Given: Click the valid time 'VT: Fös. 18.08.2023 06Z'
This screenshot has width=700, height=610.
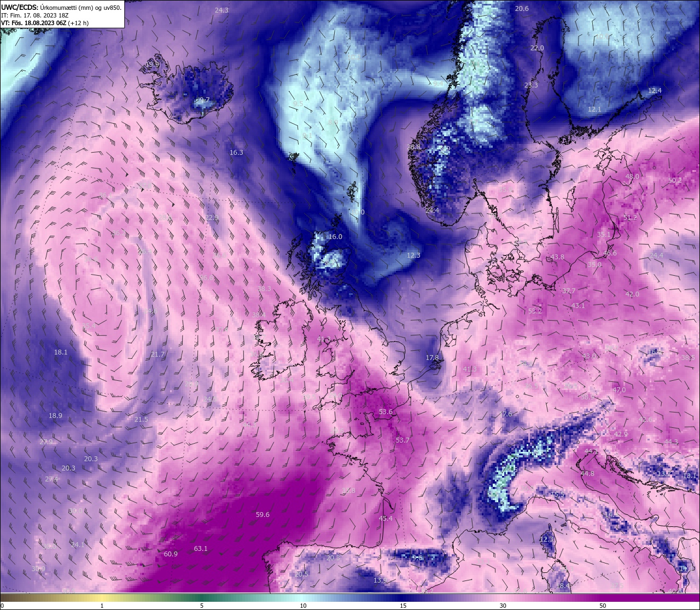Looking at the screenshot, I should [x=34, y=24].
